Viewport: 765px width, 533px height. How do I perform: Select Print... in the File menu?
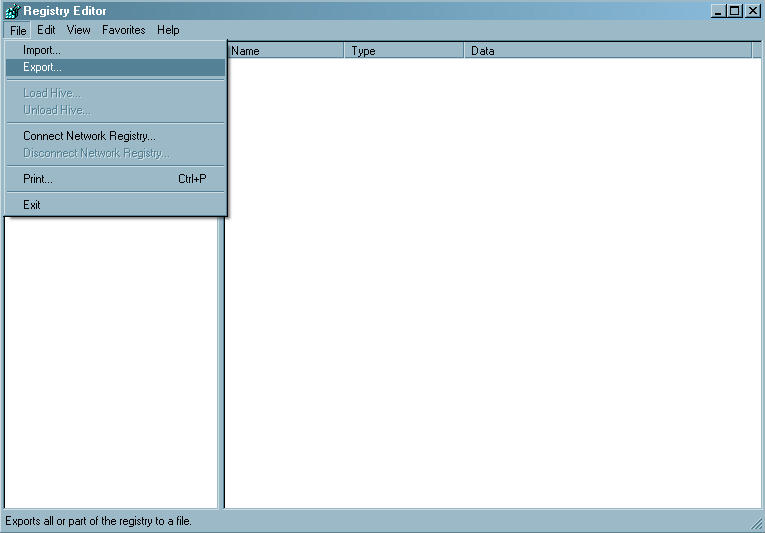pyautogui.click(x=115, y=179)
